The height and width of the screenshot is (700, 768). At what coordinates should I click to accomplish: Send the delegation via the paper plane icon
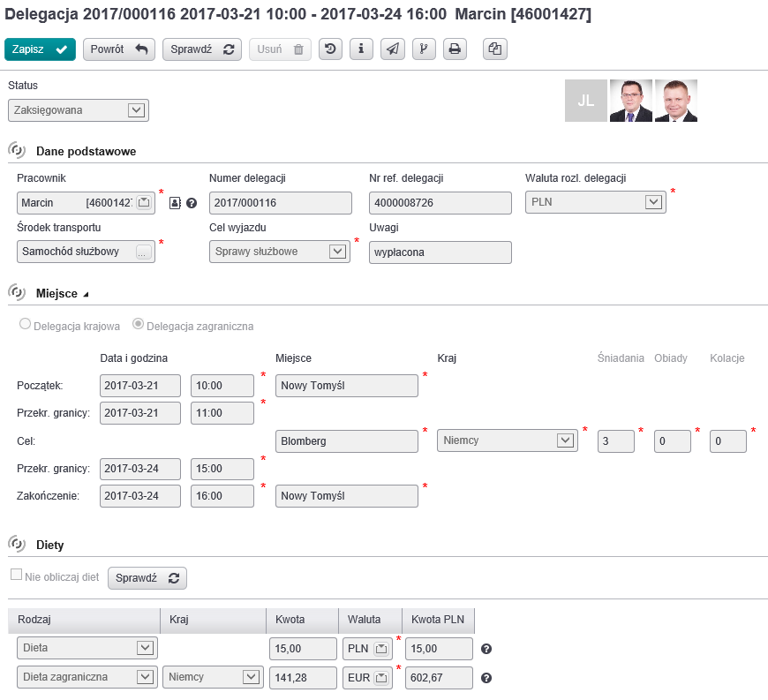click(392, 49)
